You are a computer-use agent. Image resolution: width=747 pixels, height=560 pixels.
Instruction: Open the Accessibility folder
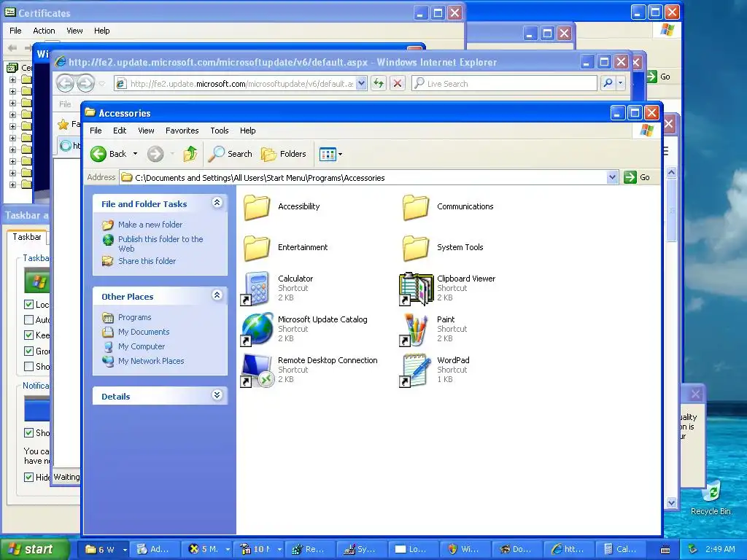[257, 207]
